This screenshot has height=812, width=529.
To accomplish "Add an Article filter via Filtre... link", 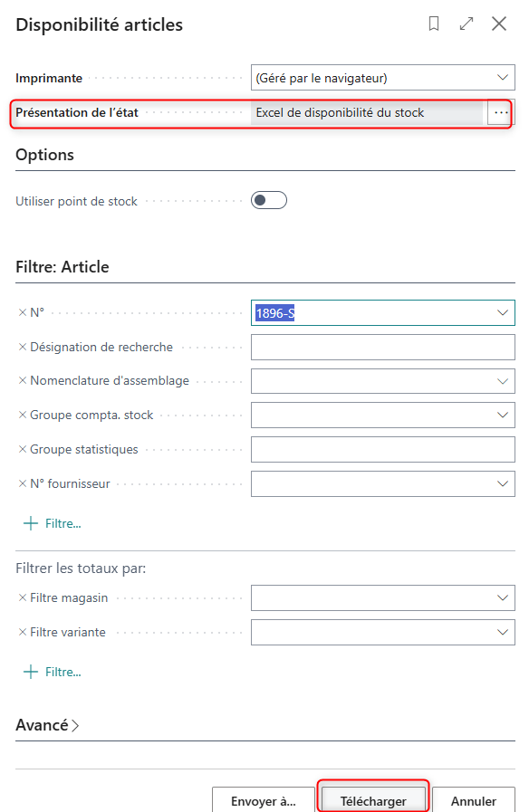I will (53, 523).
